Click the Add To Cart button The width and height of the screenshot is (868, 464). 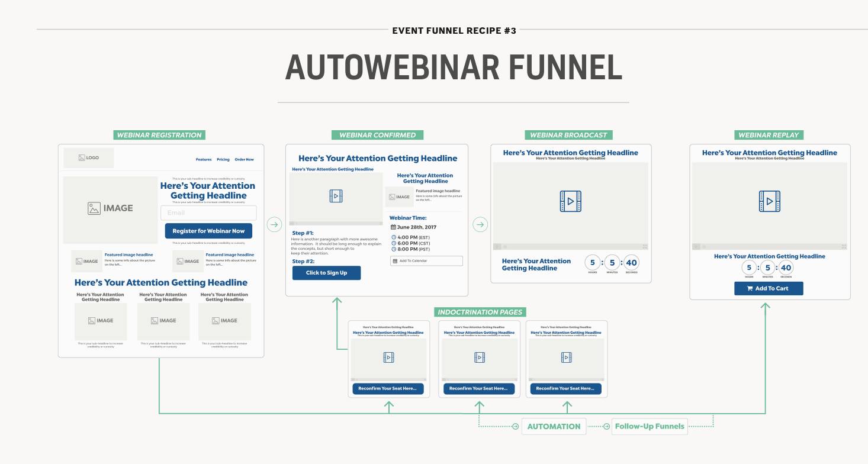pyautogui.click(x=769, y=288)
